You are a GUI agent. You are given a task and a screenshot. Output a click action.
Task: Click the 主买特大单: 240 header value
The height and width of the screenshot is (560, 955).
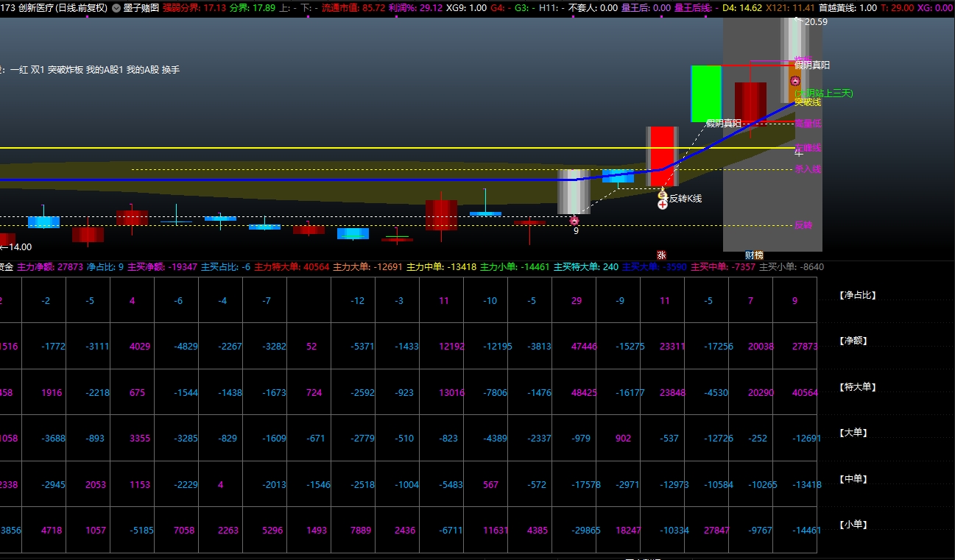(x=586, y=267)
